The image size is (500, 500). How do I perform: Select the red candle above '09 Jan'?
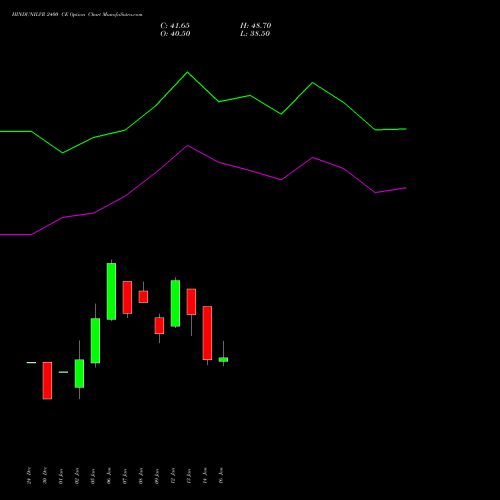(x=159, y=325)
